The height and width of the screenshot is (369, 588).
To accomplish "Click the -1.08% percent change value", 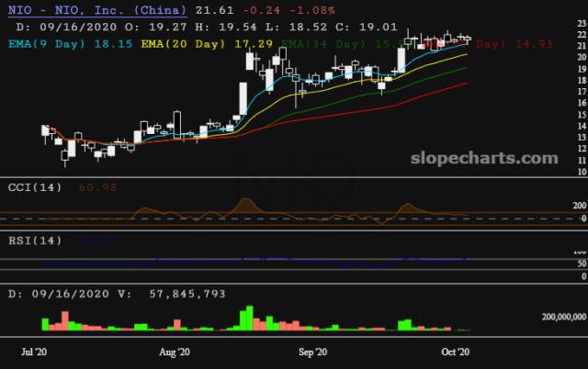I will point(312,10).
